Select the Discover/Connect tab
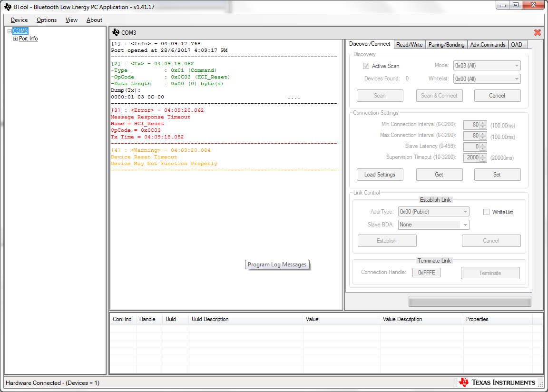This screenshot has height=392, width=548. pyautogui.click(x=370, y=44)
